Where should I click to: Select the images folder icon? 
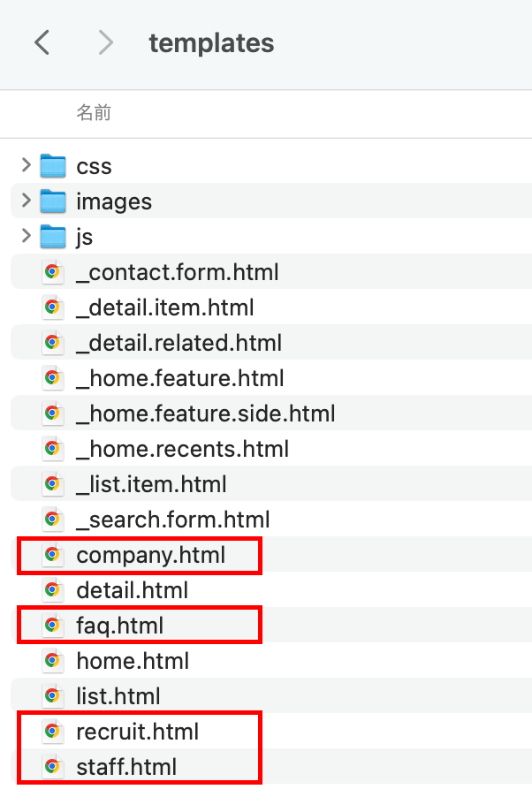pos(53,201)
